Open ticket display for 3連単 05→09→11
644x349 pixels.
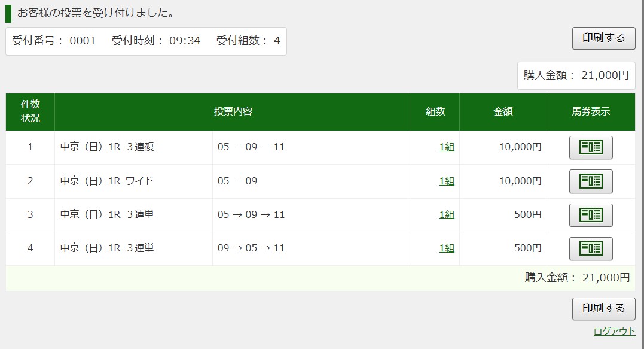[591, 215]
